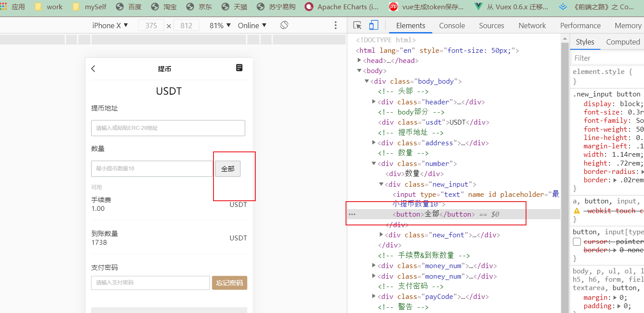Image resolution: width=644 pixels, height=313 pixels.
Task: Open the records icon in 提币 header
Action: tap(239, 67)
